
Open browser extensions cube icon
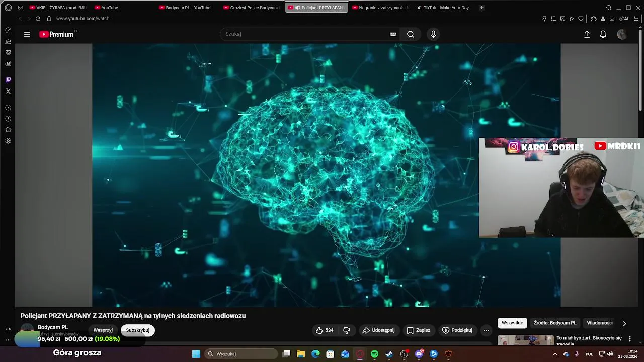pos(594,19)
